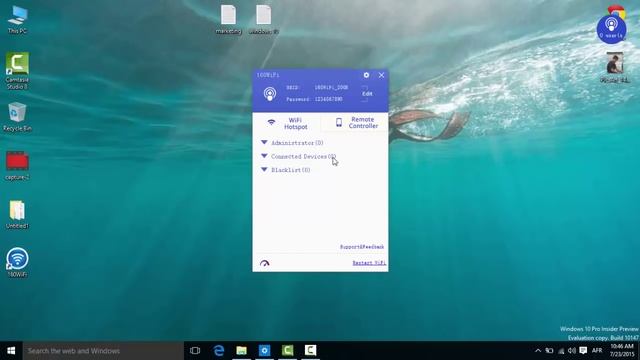Image resolution: width=640 pixels, height=360 pixels.
Task: Launch the 160WiFi desktop shortcut
Action: tap(17, 262)
